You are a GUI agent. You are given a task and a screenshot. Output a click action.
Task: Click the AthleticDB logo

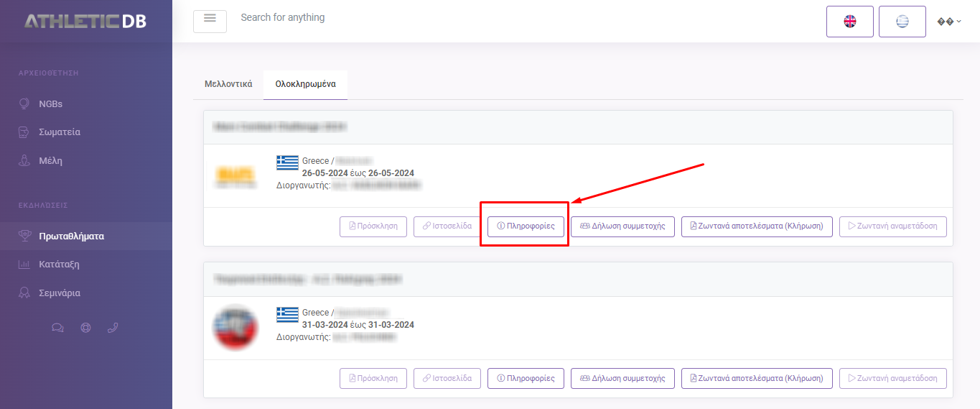[x=85, y=22]
